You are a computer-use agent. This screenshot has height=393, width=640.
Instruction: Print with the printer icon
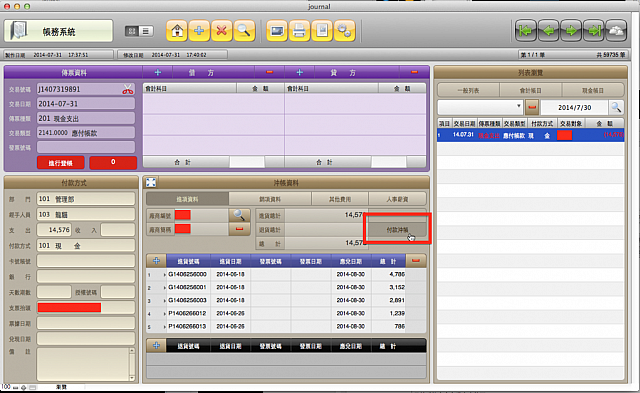pyautogui.click(x=299, y=31)
